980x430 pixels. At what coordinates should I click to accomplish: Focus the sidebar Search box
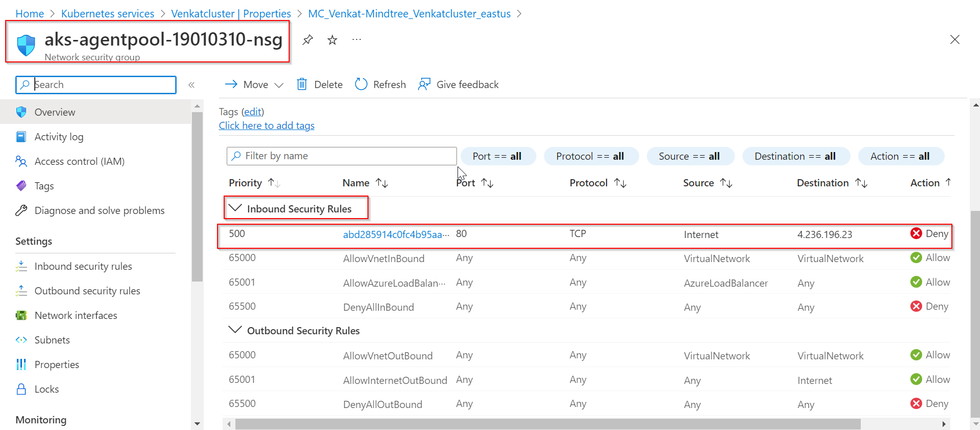[96, 85]
